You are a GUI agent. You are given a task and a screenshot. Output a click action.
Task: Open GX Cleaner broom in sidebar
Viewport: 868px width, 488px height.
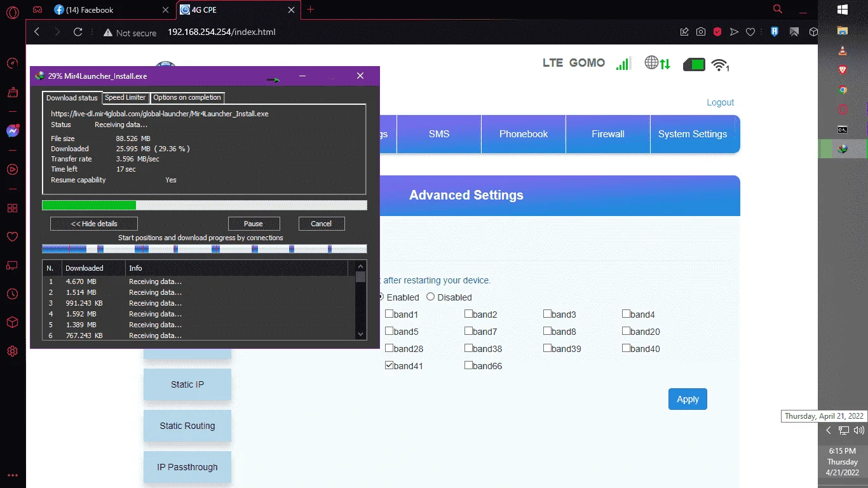(12, 93)
